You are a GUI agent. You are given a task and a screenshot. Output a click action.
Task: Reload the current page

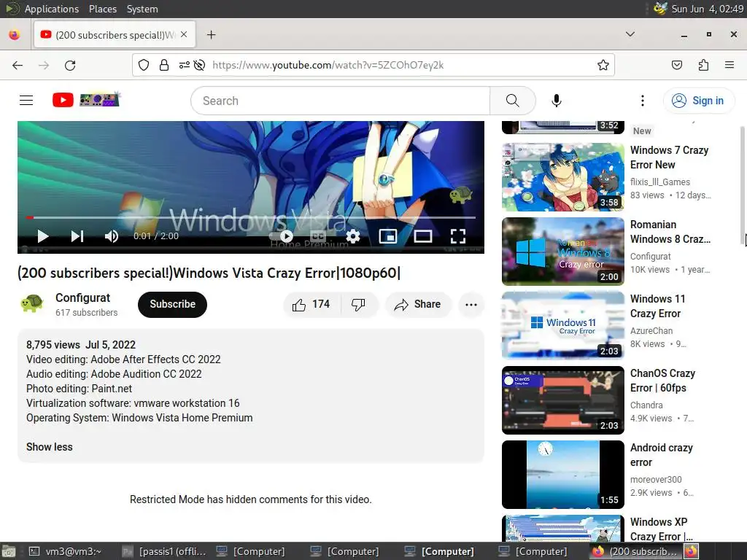pos(70,65)
